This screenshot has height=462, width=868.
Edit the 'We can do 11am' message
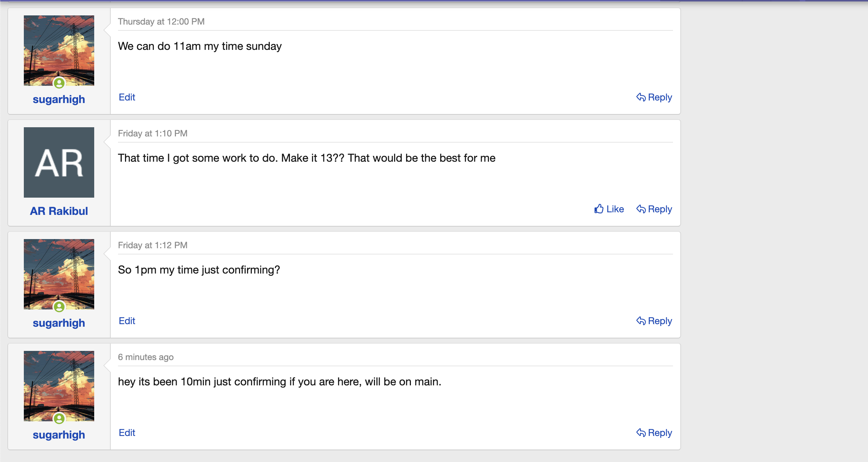[127, 97]
